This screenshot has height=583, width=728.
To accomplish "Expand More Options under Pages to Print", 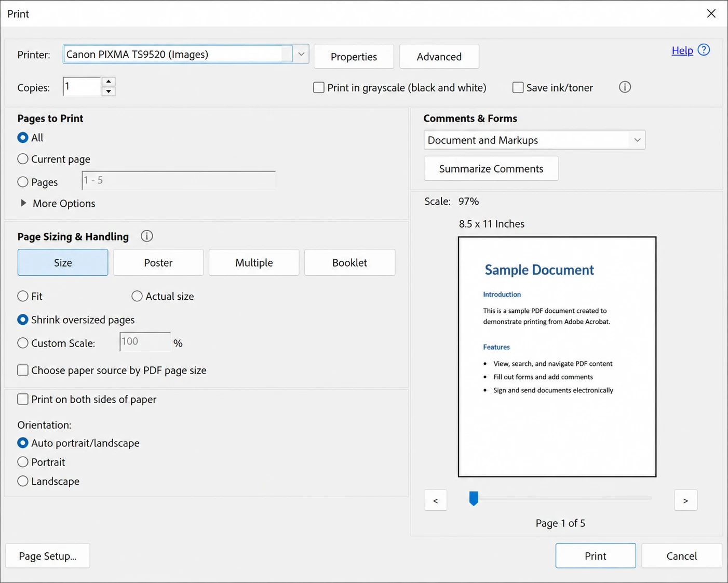I will point(23,203).
